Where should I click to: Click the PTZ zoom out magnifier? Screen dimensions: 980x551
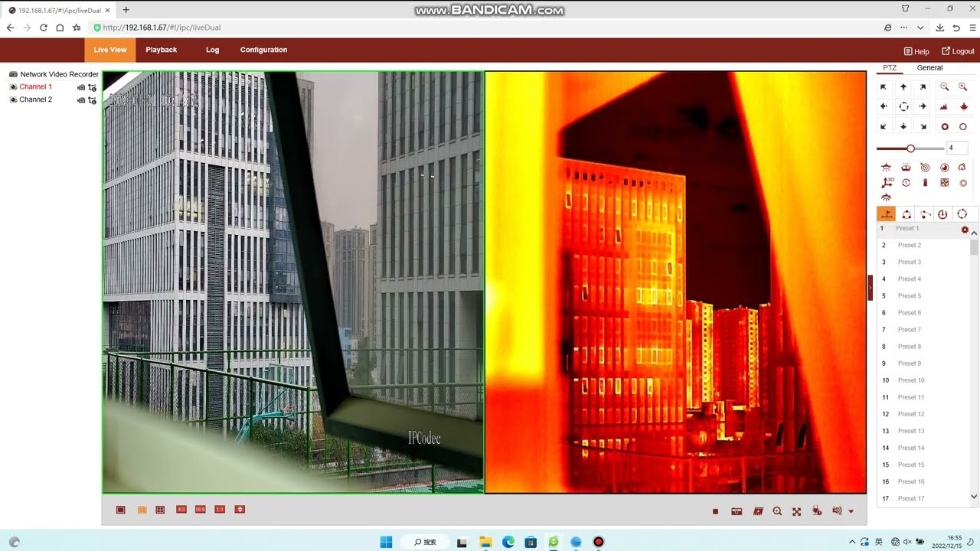[x=945, y=87]
